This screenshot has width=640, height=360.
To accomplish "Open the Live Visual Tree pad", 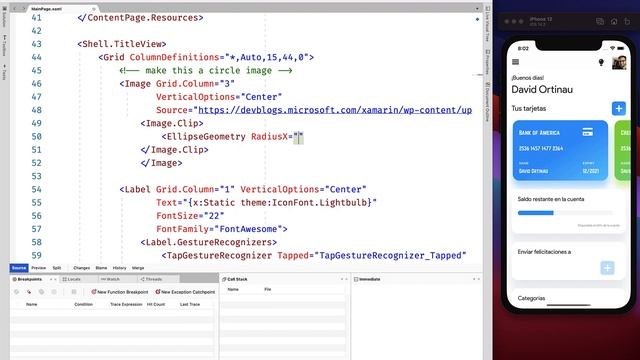I will (487, 24).
